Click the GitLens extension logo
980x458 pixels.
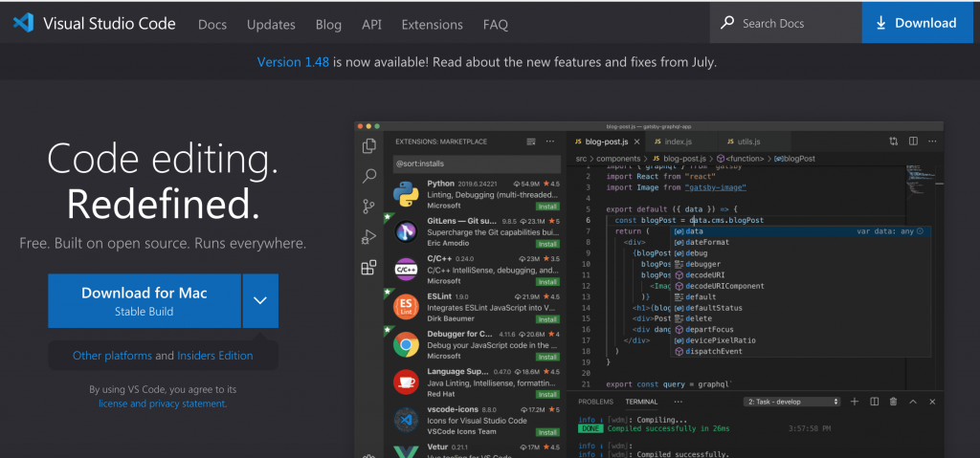(406, 231)
